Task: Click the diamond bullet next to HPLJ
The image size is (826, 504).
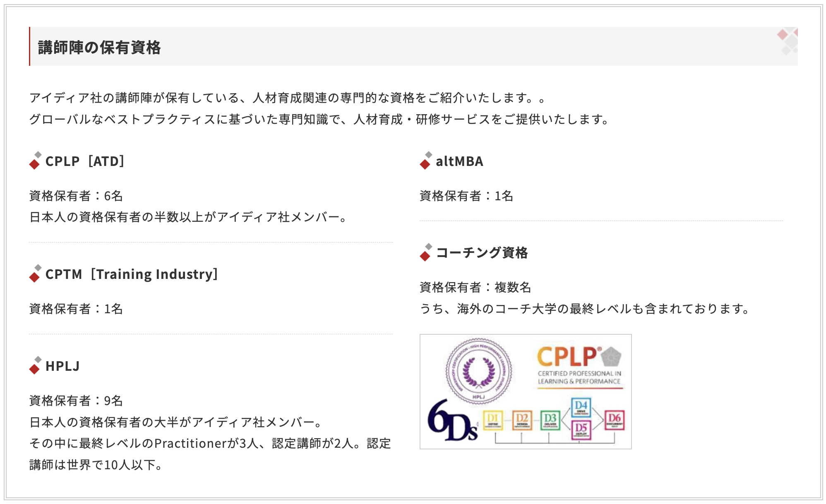Action: tap(35, 365)
